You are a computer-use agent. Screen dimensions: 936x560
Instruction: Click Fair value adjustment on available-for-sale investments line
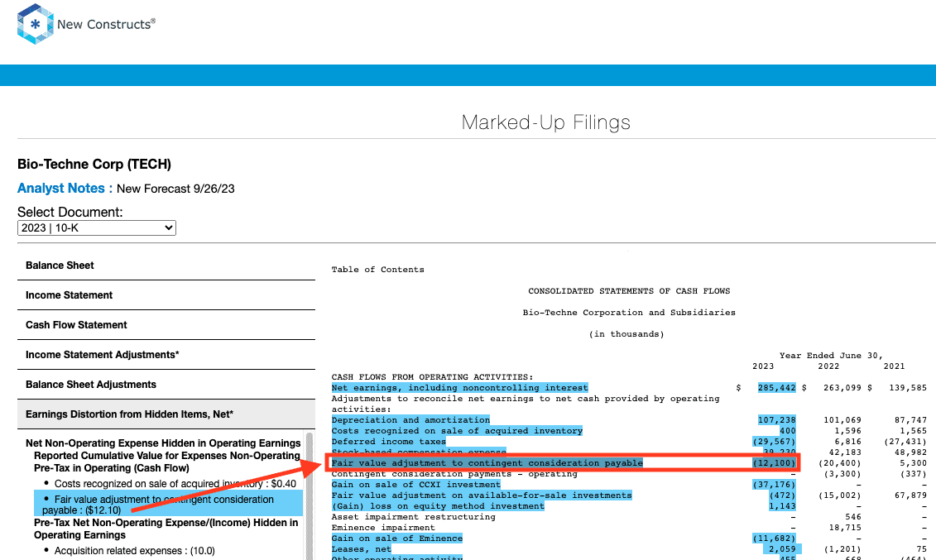click(481, 495)
